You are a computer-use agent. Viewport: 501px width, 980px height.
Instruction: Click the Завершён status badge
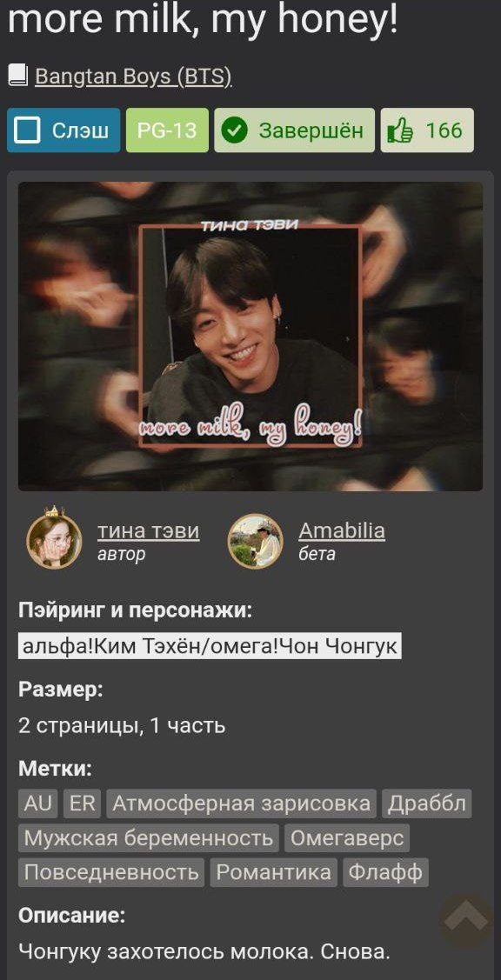[x=295, y=130]
